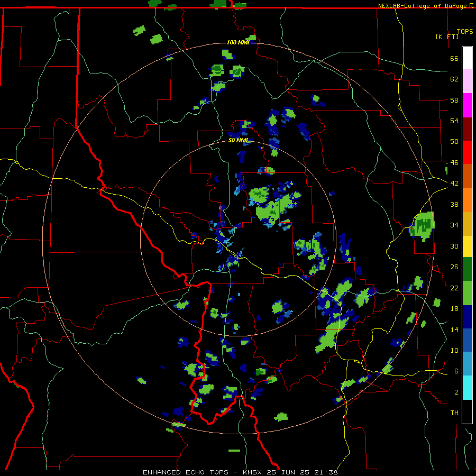Click the legend value '22'
The image size is (476, 476).
point(454,288)
